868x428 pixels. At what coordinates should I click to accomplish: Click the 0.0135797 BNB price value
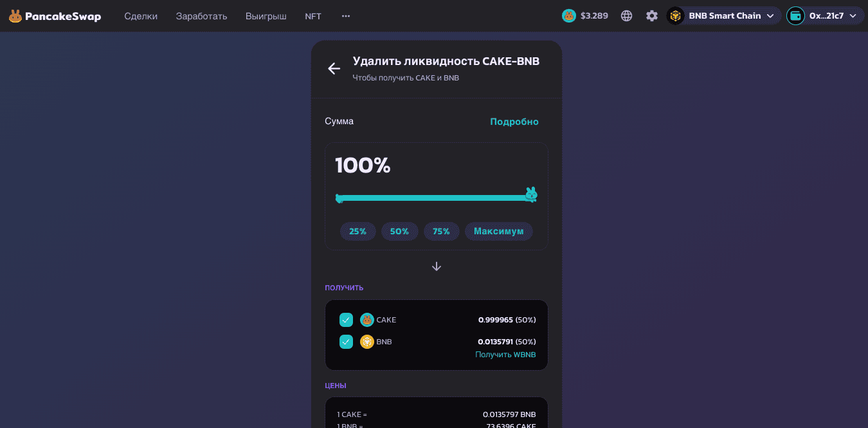pyautogui.click(x=509, y=414)
